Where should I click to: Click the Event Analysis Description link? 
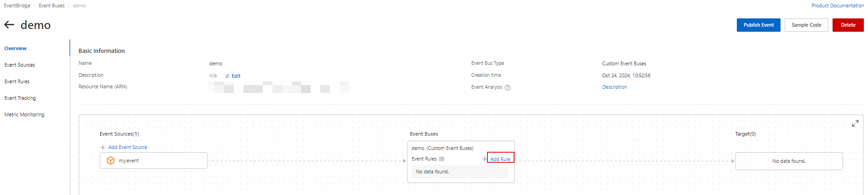click(x=614, y=87)
